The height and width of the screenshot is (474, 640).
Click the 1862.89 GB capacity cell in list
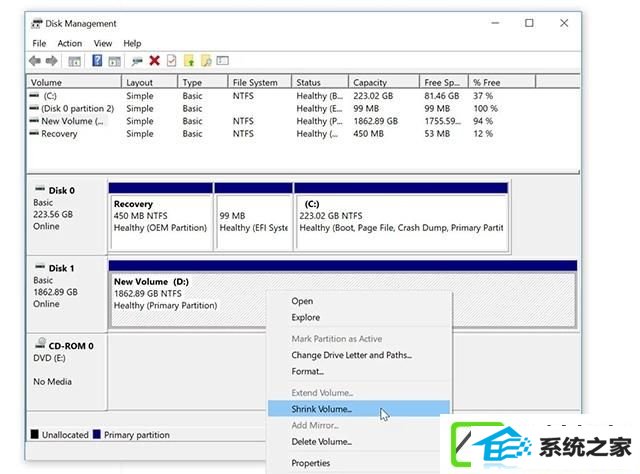coord(376,121)
